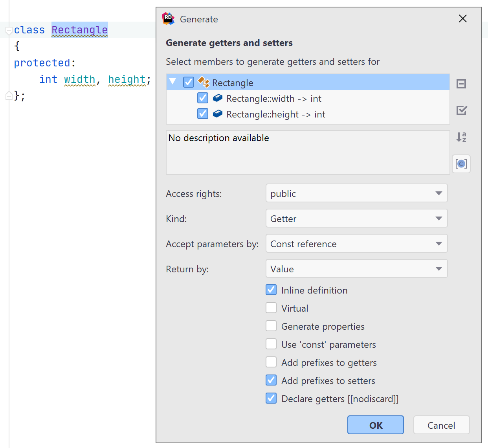Image resolution: width=488 pixels, height=448 pixels.
Task: Select the Rectangle::height row
Action: 275,114
